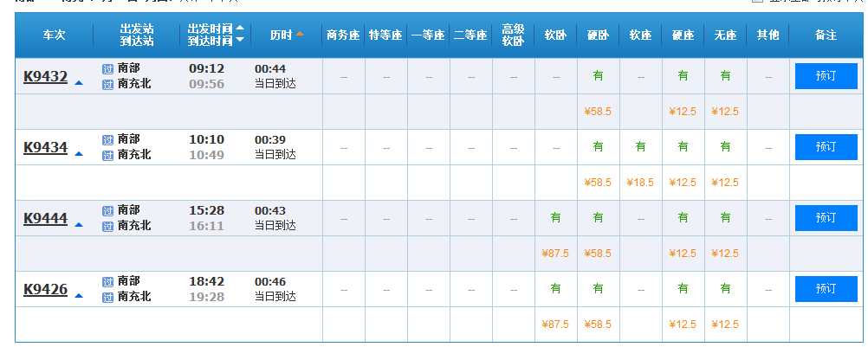The height and width of the screenshot is (347, 868).
Task: Click the 过 icon beside 南部 for K9444
Action: click(x=107, y=210)
